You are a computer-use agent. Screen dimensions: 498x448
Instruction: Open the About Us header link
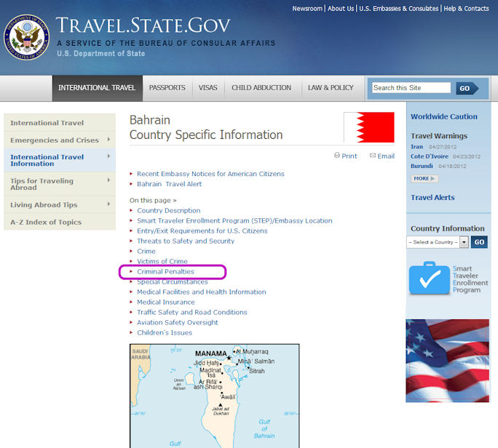click(341, 9)
